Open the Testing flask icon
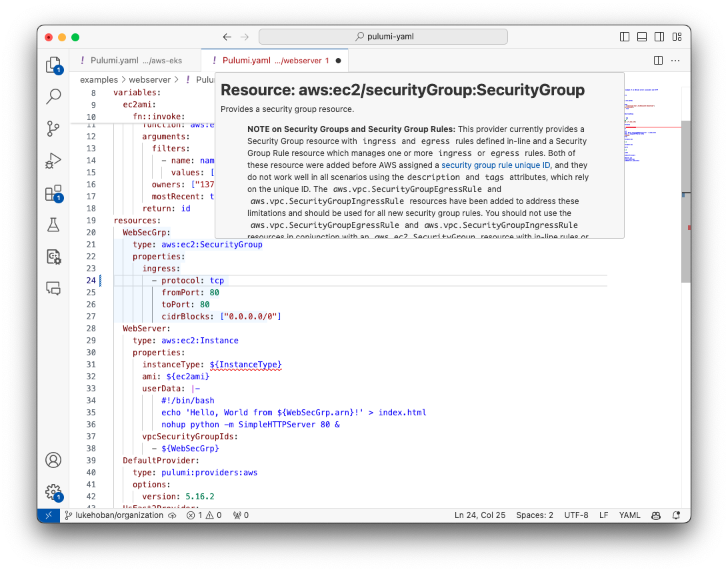Image resolution: width=728 pixels, height=572 pixels. (x=53, y=225)
